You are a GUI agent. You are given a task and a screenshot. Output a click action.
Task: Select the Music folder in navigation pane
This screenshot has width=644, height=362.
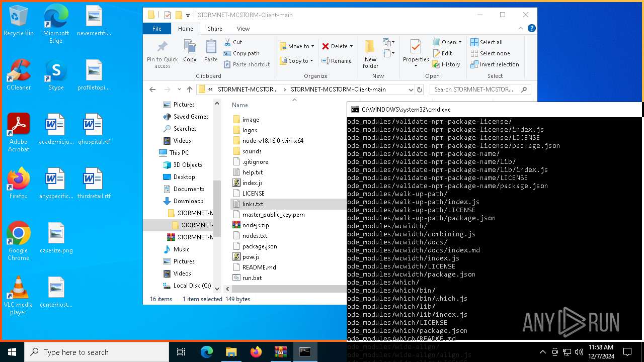point(176,249)
